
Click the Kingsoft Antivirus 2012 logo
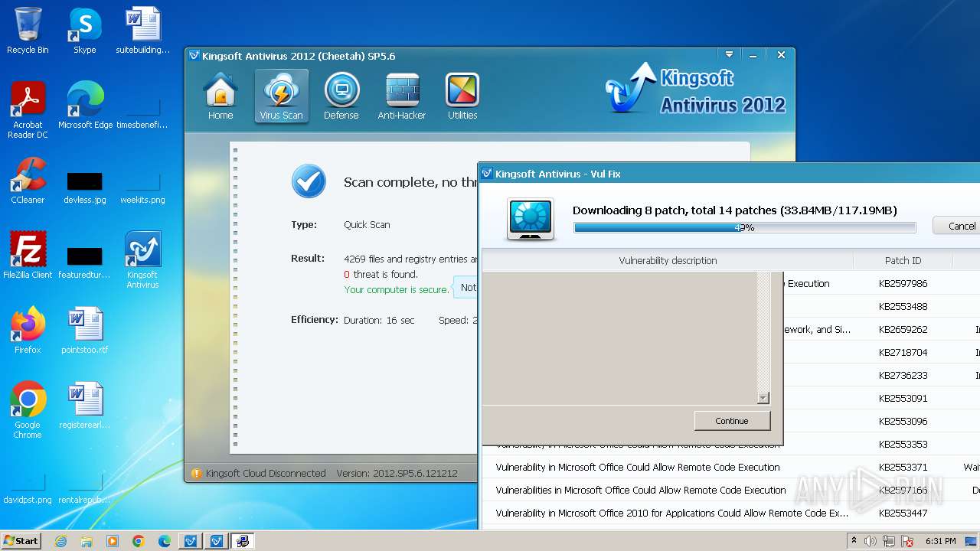(695, 90)
